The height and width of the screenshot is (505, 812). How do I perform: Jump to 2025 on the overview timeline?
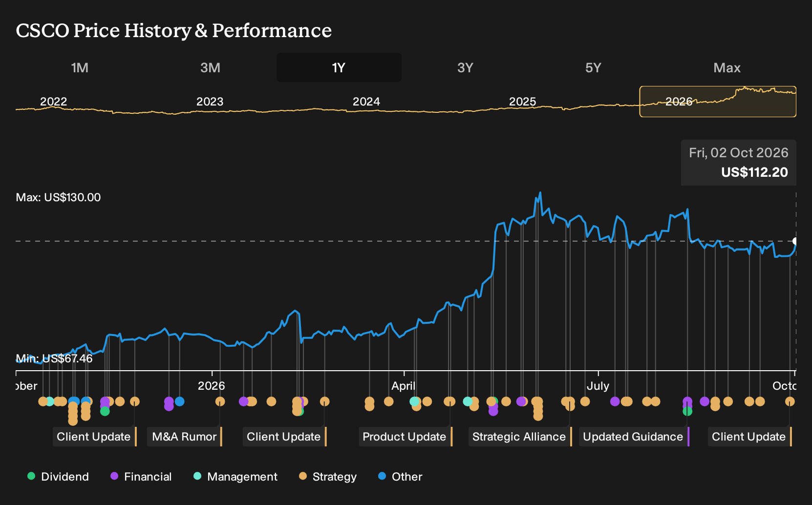click(x=522, y=102)
